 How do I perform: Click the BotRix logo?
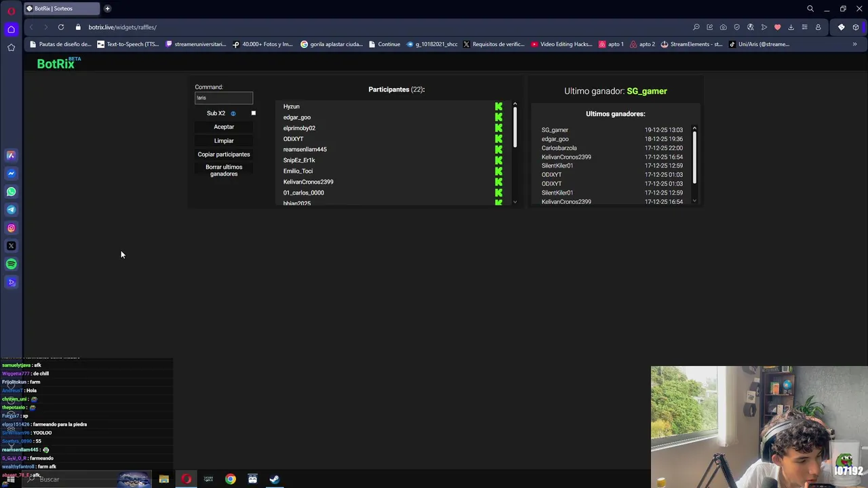[x=59, y=63]
